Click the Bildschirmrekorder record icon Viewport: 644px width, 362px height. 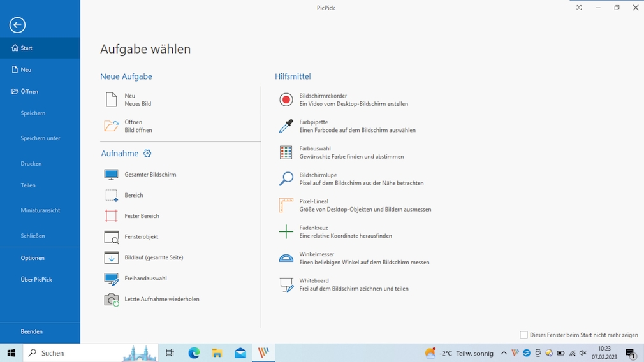click(x=286, y=99)
